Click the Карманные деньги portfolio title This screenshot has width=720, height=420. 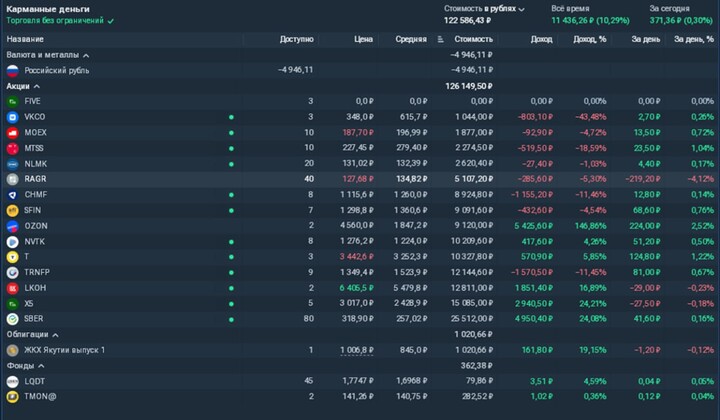click(x=48, y=9)
